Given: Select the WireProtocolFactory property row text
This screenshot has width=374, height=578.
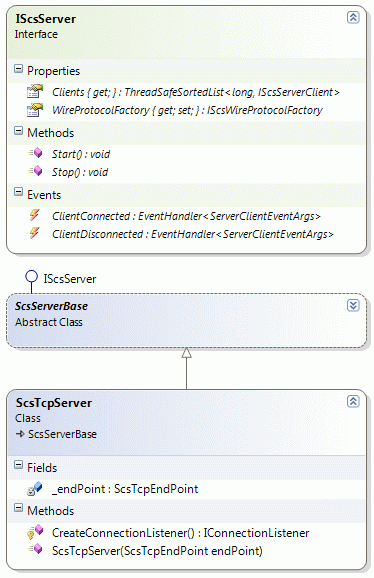Looking at the screenshot, I should 187,110.
